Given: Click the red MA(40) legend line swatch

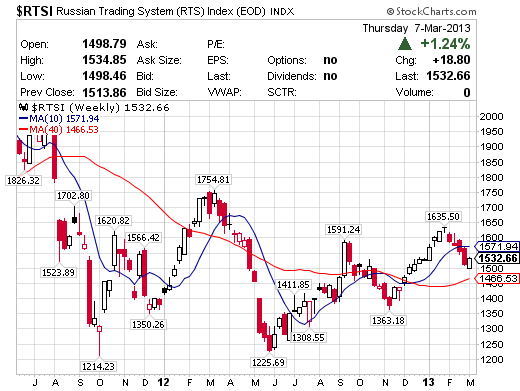Looking at the screenshot, I should point(24,129).
